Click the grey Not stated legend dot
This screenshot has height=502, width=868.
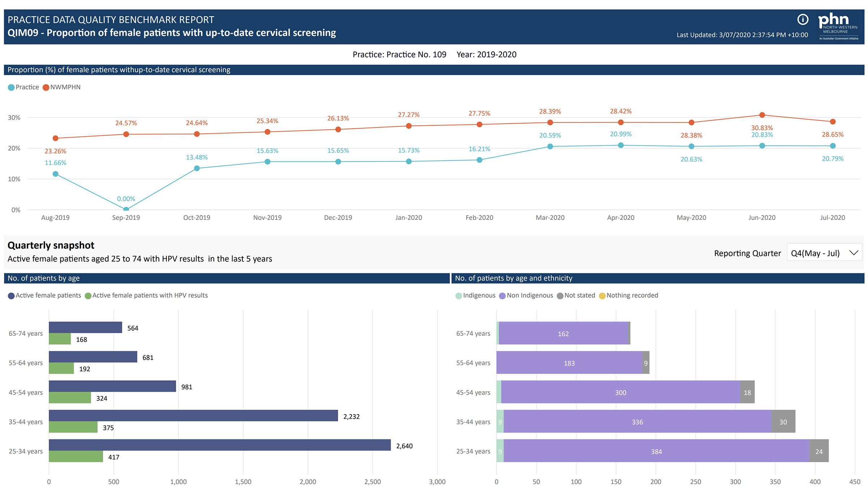point(560,295)
